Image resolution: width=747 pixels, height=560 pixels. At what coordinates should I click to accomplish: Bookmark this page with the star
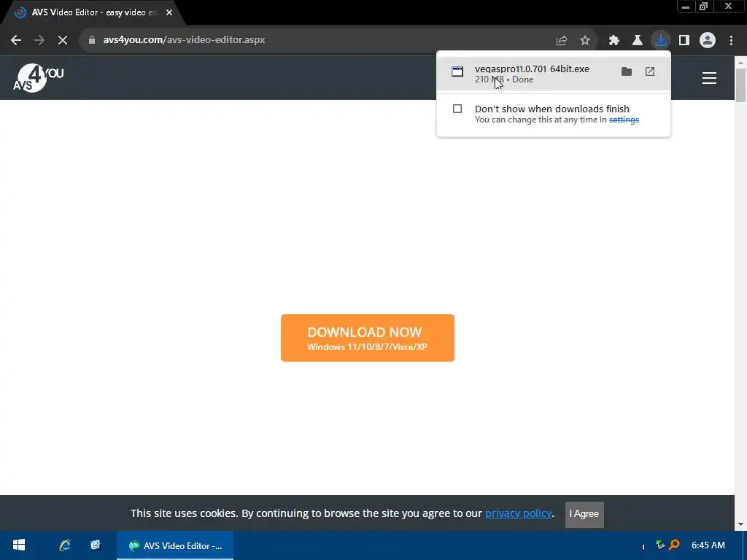point(585,41)
